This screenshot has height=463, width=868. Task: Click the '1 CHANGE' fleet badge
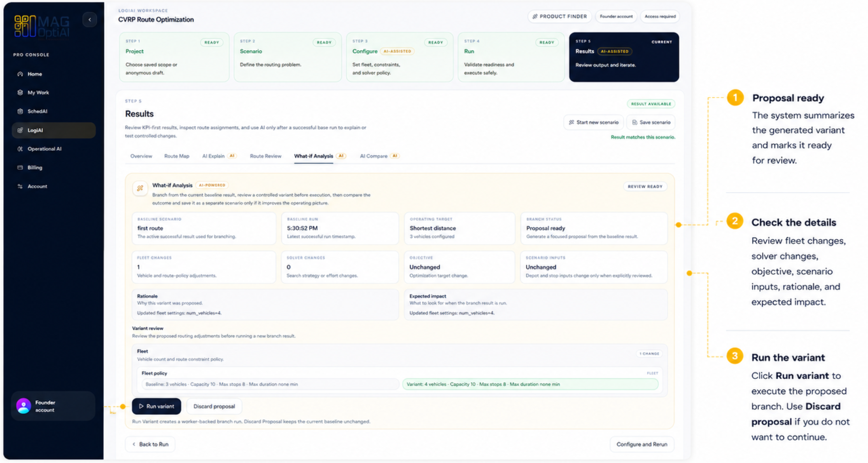pyautogui.click(x=649, y=354)
